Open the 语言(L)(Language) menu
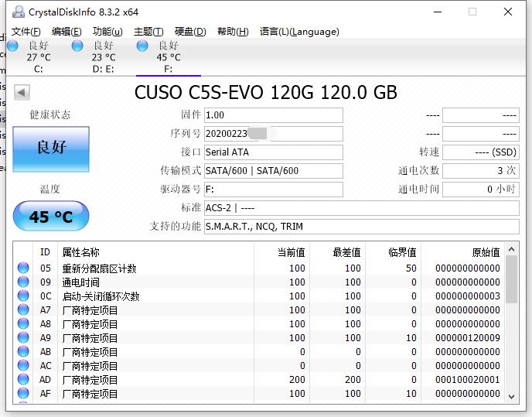This screenshot has height=417, width=532. click(299, 32)
